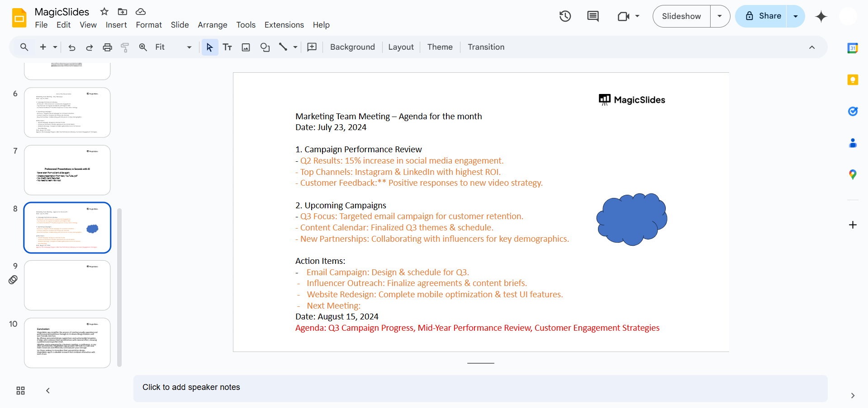
Task: Choose the shape tool icon
Action: click(x=265, y=47)
